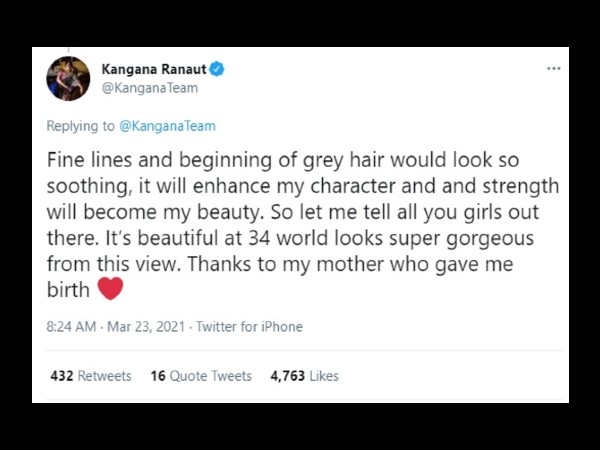Click the Mar 23, 2021 date
600x450 pixels.
[x=146, y=326]
